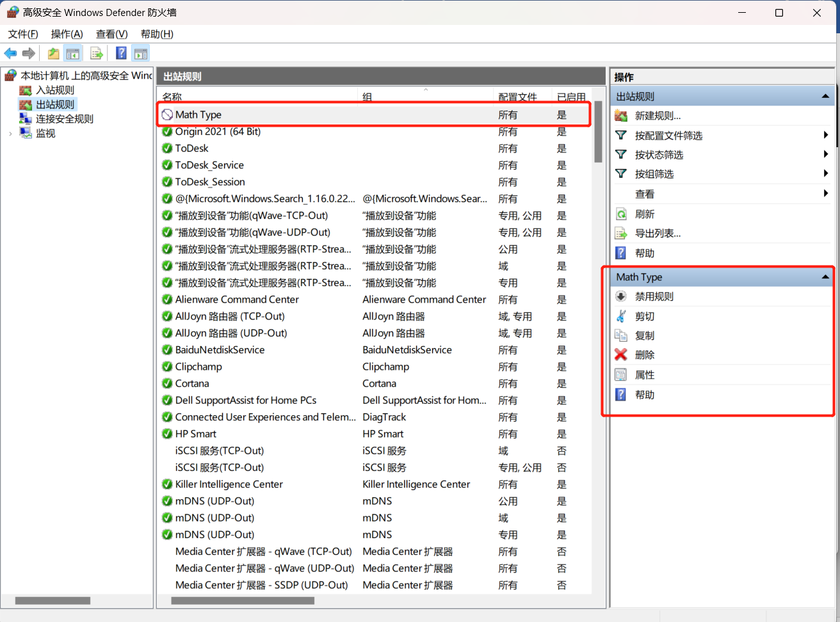
Task: Open the 查看 submenu arrow in actions
Action: pos(826,193)
